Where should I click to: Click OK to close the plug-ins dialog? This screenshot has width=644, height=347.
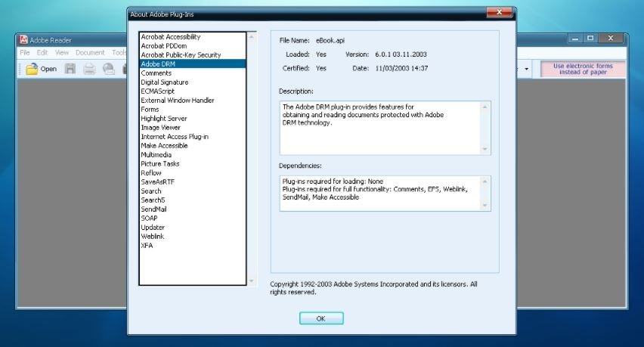tap(321, 318)
